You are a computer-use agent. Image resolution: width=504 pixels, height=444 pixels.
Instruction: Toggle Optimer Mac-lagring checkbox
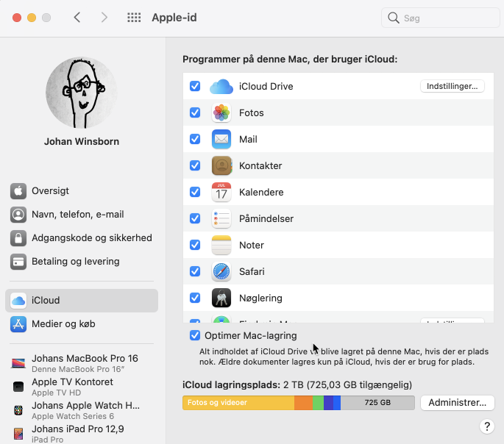[x=195, y=335]
